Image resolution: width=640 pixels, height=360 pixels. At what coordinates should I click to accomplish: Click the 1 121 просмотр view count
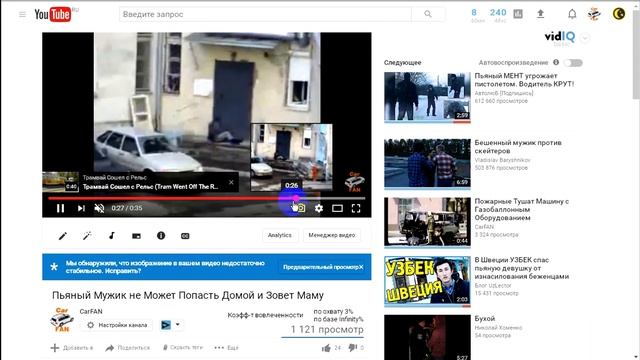[x=327, y=329]
